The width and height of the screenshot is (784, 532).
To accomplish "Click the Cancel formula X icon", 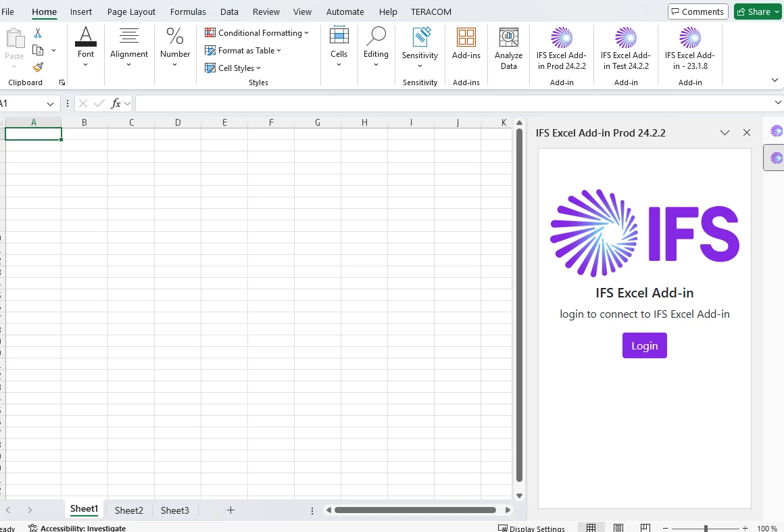I will pos(83,103).
